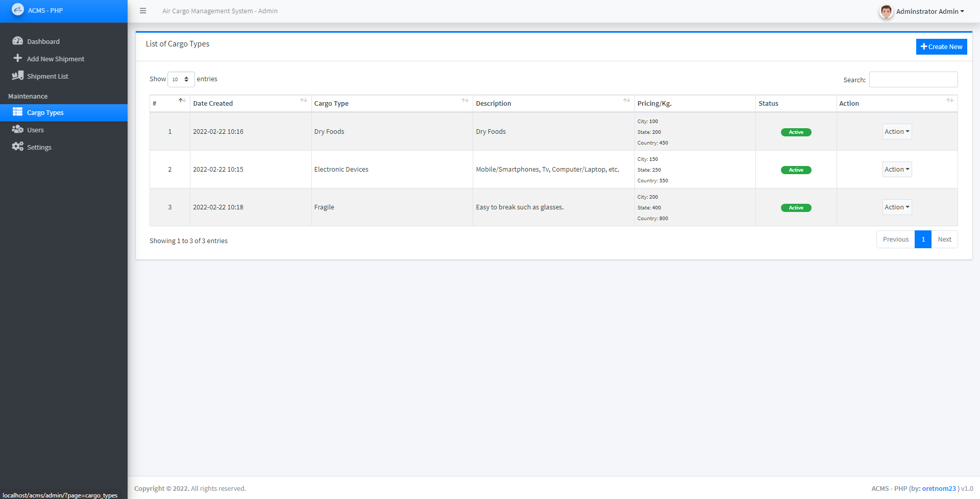Click 'Country: 800' pricing text
Viewport: 980px width, 499px height.
652,218
